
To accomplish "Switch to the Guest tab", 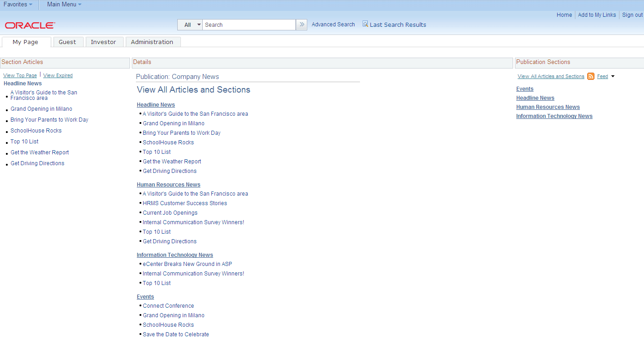I will (68, 41).
